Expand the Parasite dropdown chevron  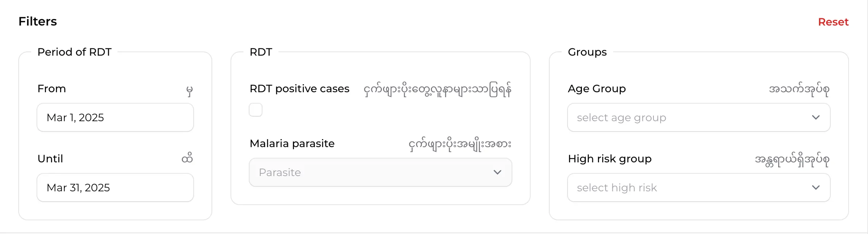pyautogui.click(x=497, y=172)
